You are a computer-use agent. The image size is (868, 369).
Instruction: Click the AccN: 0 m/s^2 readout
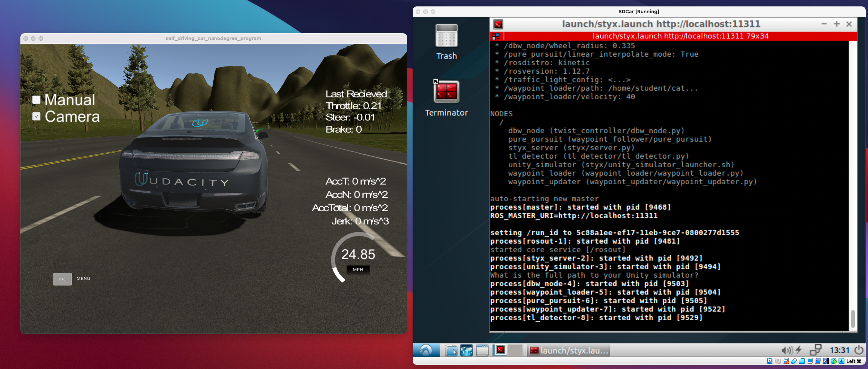[x=357, y=195]
